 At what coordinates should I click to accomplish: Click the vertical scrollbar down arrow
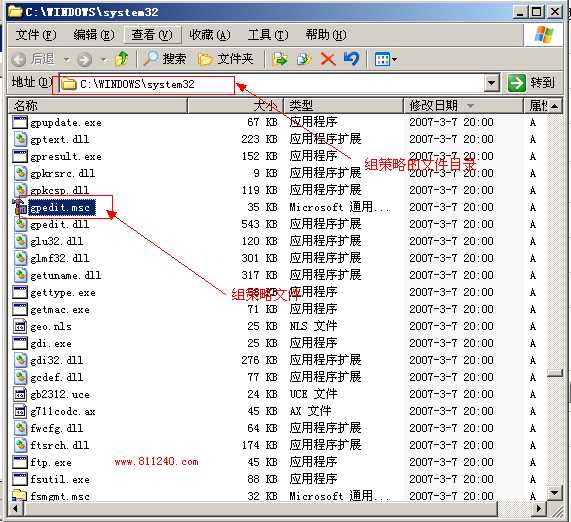[555, 494]
